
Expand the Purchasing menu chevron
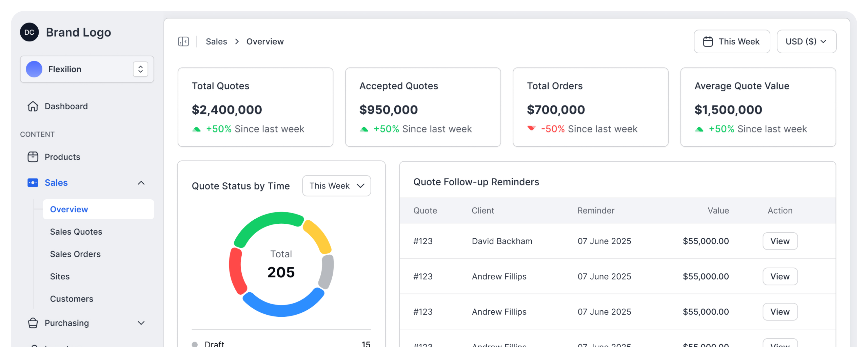click(x=141, y=323)
